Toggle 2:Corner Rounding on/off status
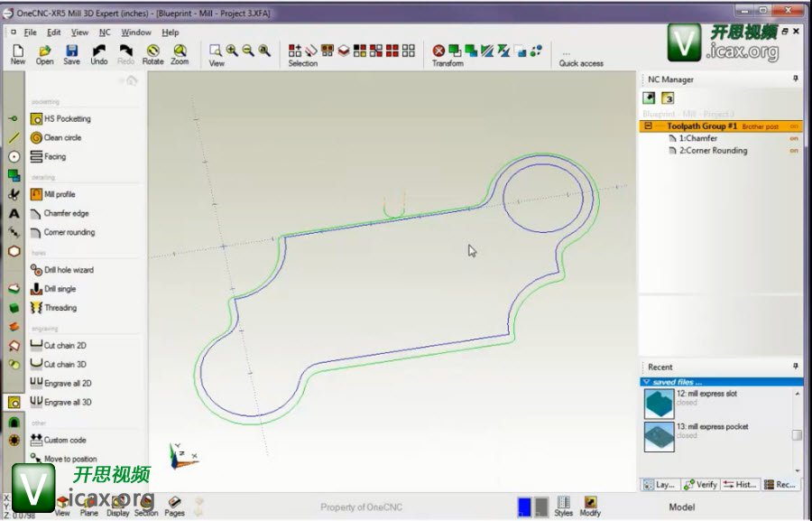 (x=794, y=151)
